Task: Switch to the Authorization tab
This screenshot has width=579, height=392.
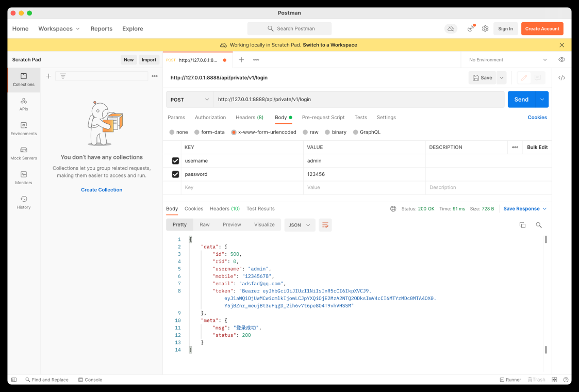Action: tap(210, 118)
